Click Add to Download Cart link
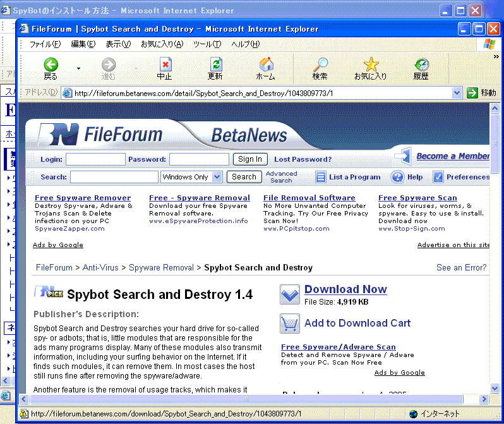This screenshot has width=504, height=424. [357, 323]
